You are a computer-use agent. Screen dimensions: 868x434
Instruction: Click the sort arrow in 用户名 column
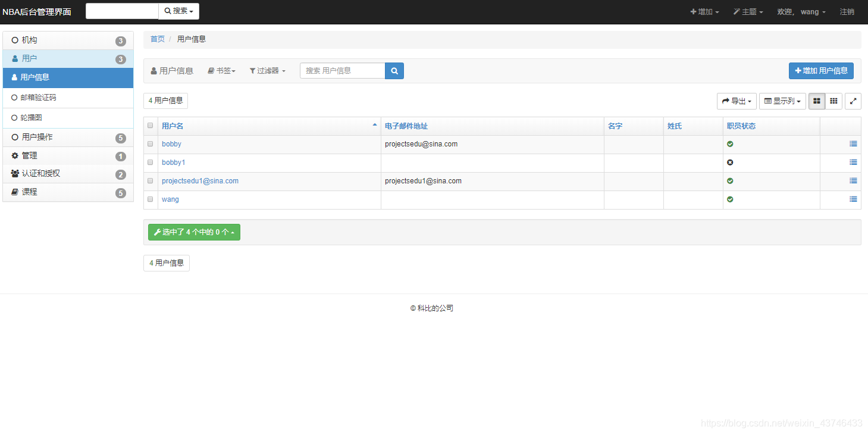(x=375, y=125)
